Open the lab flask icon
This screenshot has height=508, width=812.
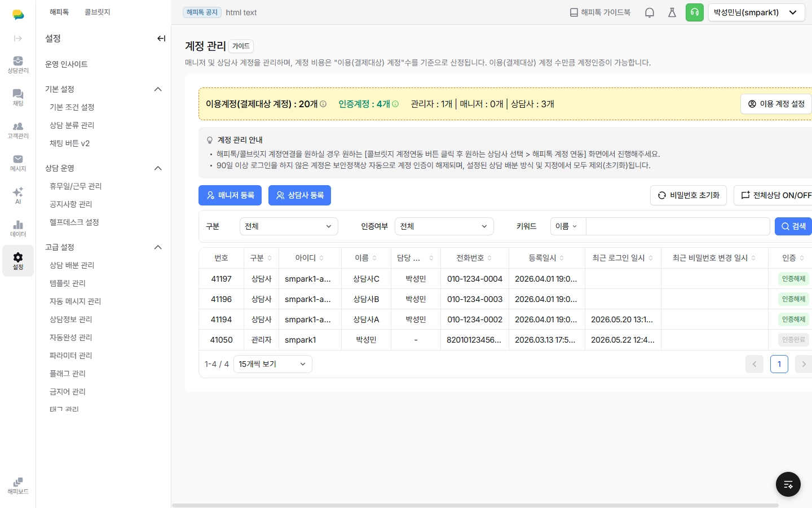[672, 12]
